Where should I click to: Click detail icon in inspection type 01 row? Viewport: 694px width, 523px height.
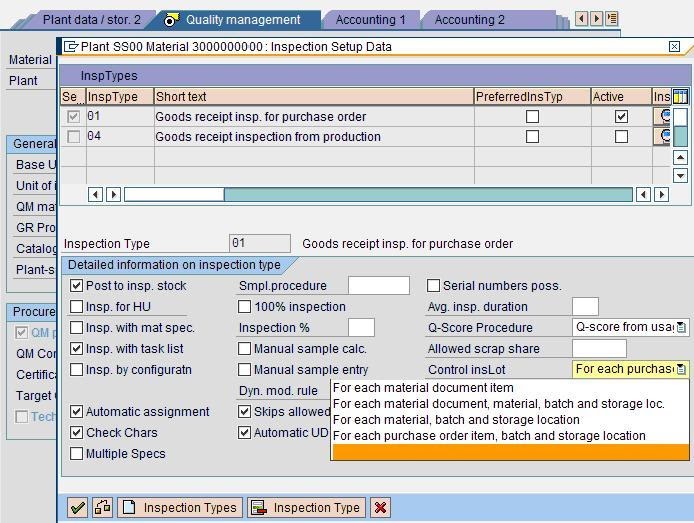click(662, 116)
